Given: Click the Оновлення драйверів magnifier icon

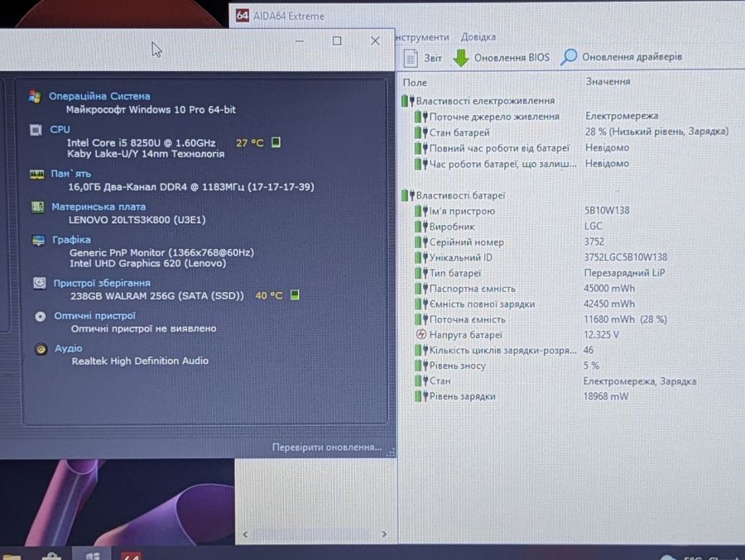Looking at the screenshot, I should pyautogui.click(x=568, y=57).
